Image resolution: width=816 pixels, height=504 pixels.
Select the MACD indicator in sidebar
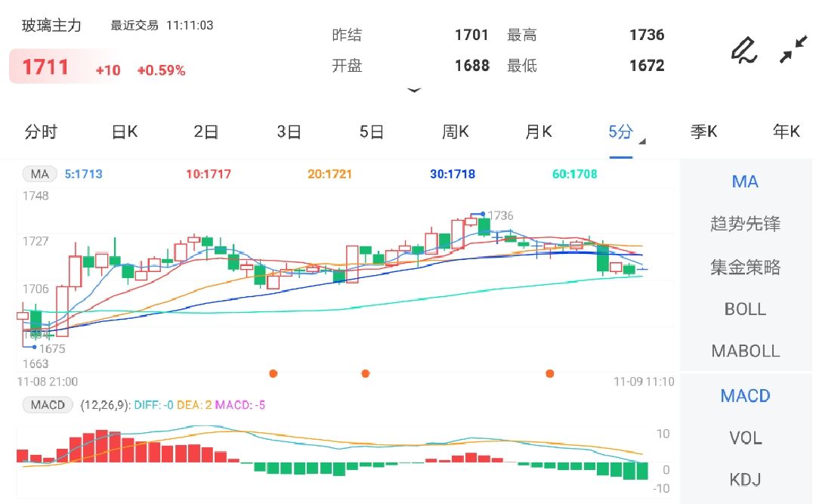[744, 395]
